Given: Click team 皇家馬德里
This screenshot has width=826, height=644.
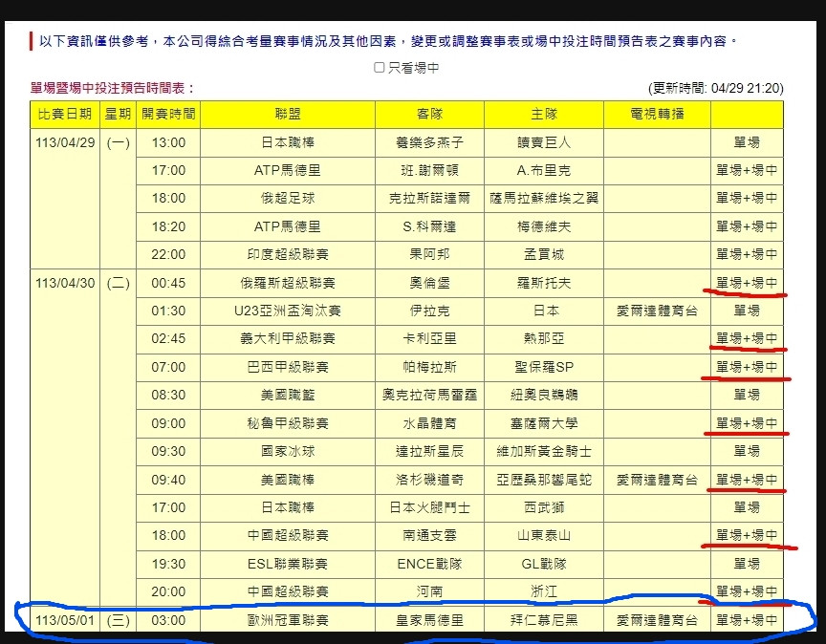Looking at the screenshot, I should [430, 620].
